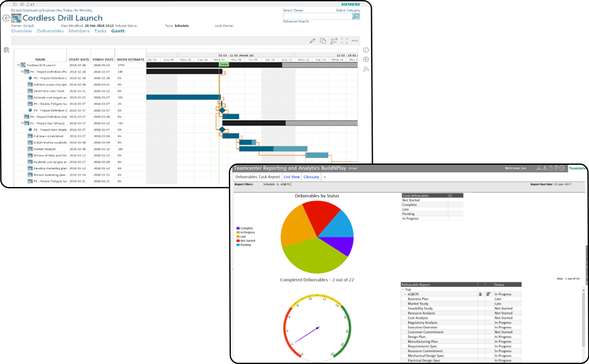
Task: Select the Deliverables Task Report tab
Action: [x=257, y=177]
